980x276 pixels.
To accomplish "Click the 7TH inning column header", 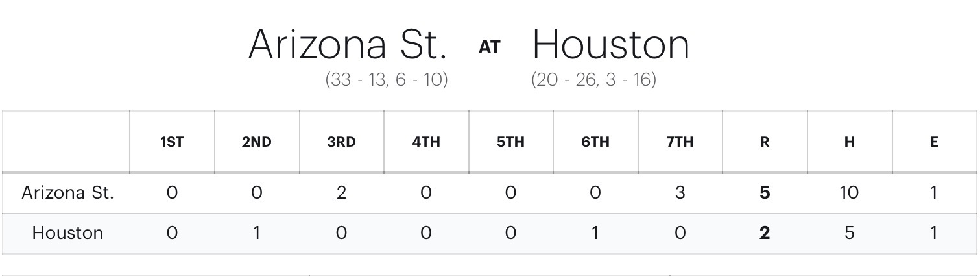I will (680, 142).
